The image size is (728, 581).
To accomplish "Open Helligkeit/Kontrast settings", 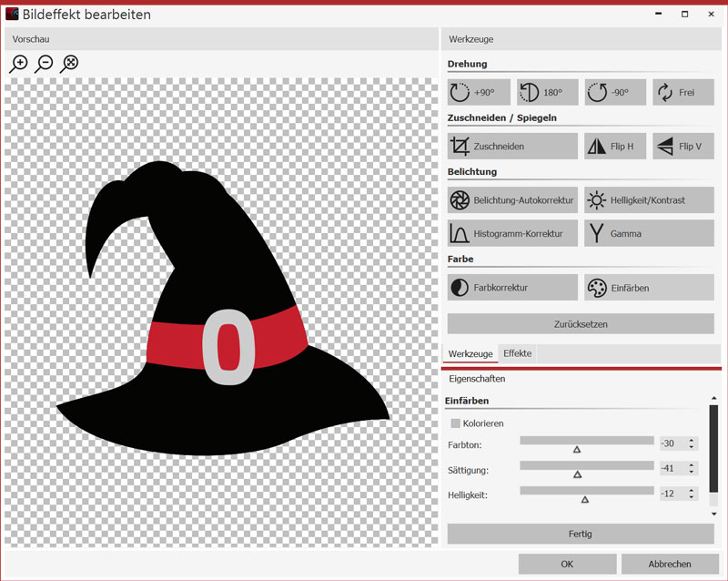I will click(649, 200).
